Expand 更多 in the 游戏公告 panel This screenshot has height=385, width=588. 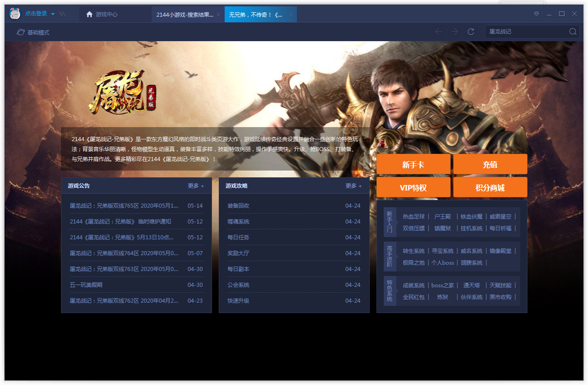point(196,186)
